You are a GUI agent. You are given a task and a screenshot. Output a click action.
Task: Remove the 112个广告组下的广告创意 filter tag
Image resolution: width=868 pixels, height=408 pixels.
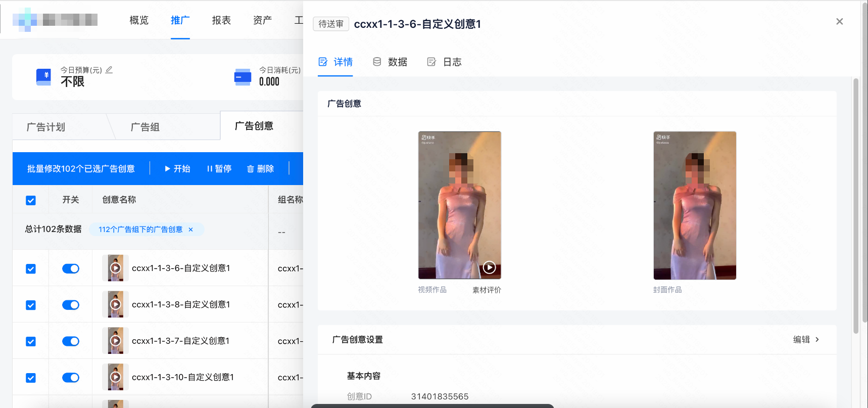[190, 230]
